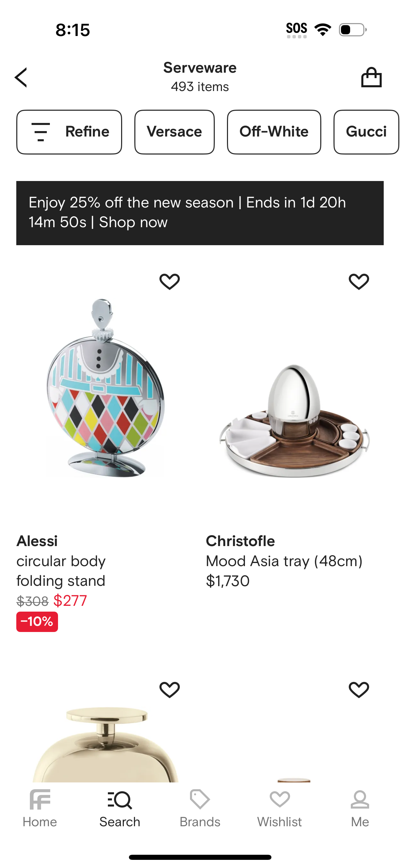Screen dimensions: 400x868
Task: Select the Gucci brand filter
Action: point(366,132)
